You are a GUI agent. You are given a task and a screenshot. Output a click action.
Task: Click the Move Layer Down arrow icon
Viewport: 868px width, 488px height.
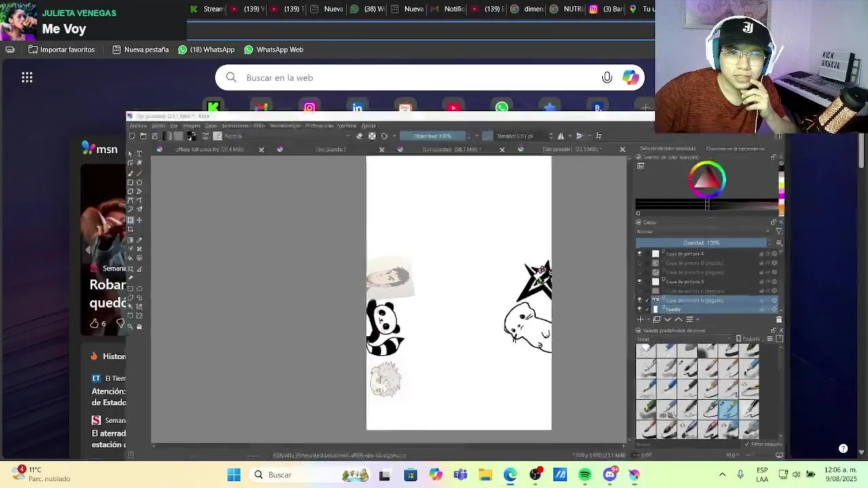667,319
